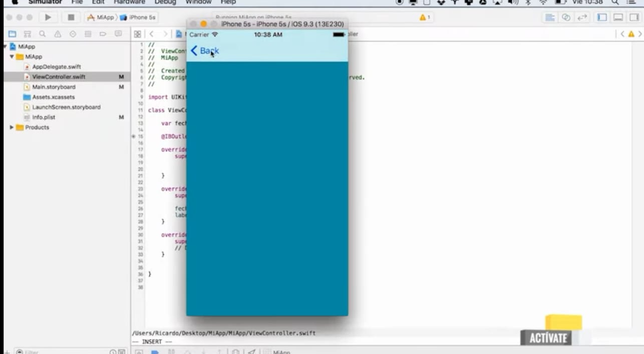
Task: Toggle the navigator panel visibility
Action: point(602,17)
